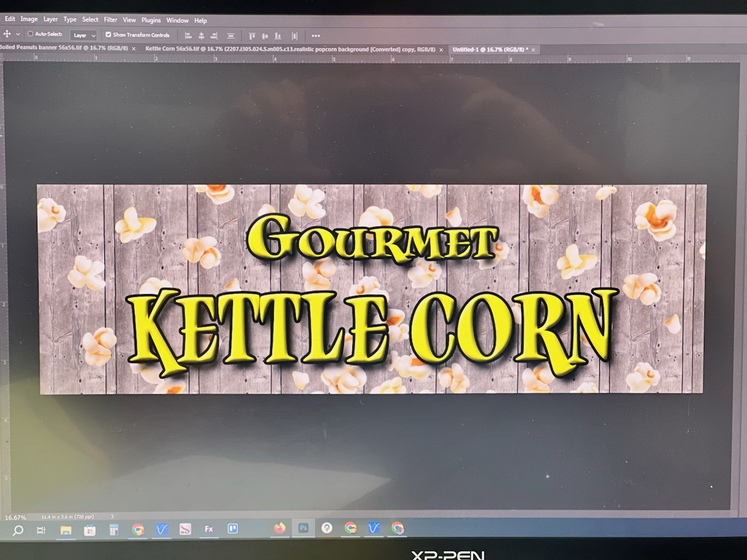Open the red S app in the taskbar
This screenshot has height=560, width=747.
[185, 530]
